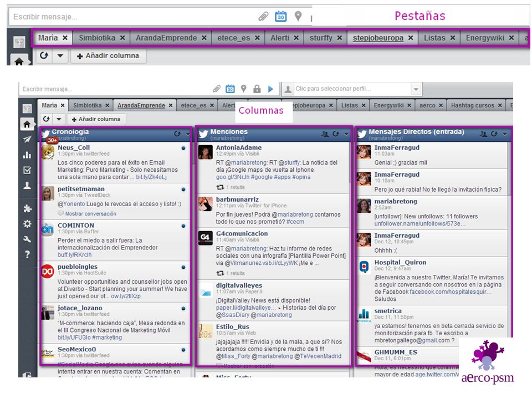Viewport: 532px width, 399px height.
Task: Click the Escribir mensaje field in the lower dashboard
Action: click(x=115, y=89)
